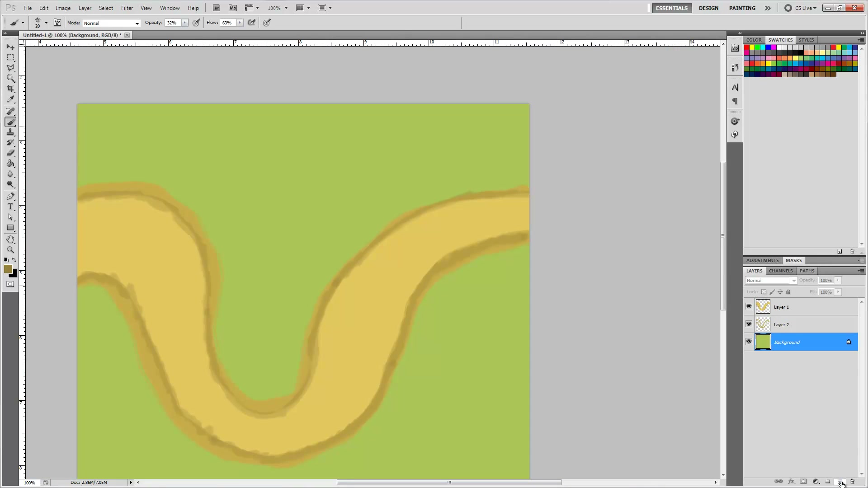Select the Hand tool
The width and height of the screenshot is (868, 488).
coord(10,239)
